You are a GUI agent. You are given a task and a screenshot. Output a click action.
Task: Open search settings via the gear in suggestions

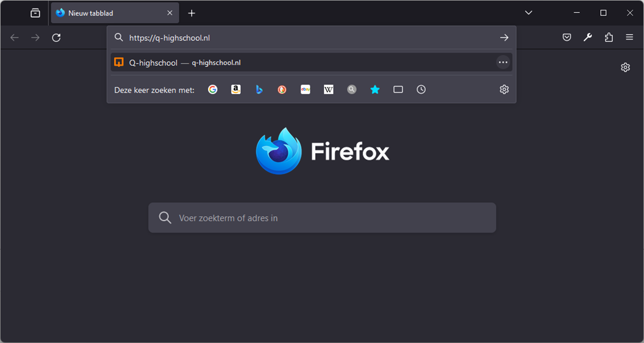coord(504,89)
